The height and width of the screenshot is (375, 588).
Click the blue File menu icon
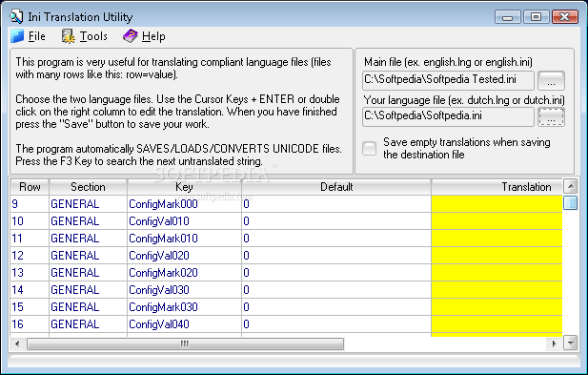pyautogui.click(x=17, y=36)
